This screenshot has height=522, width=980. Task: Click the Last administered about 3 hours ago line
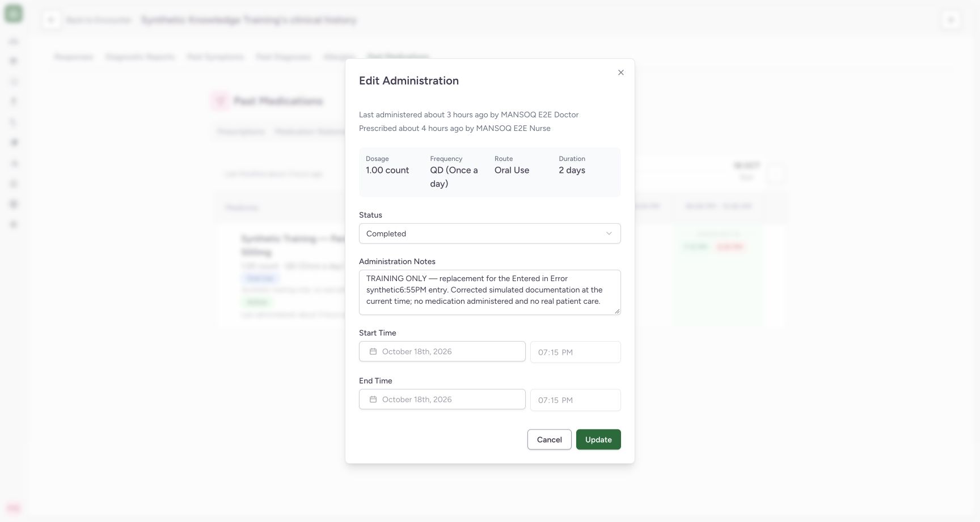[x=469, y=114]
